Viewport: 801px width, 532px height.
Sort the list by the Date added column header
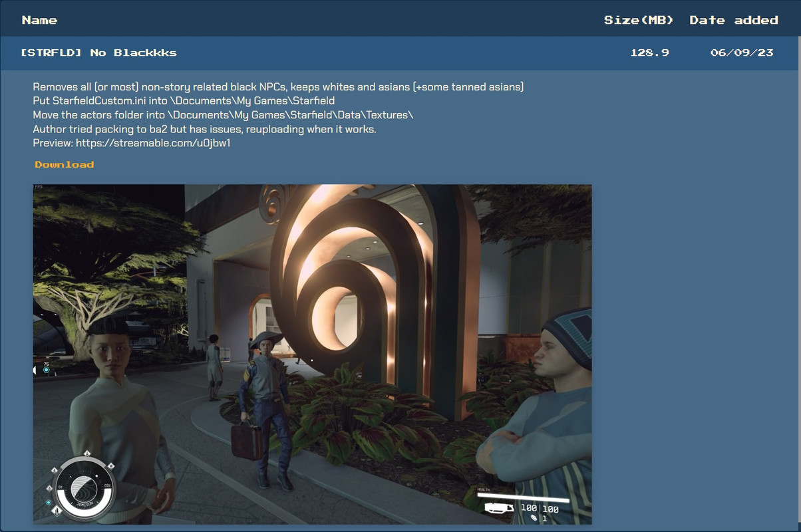click(x=734, y=20)
